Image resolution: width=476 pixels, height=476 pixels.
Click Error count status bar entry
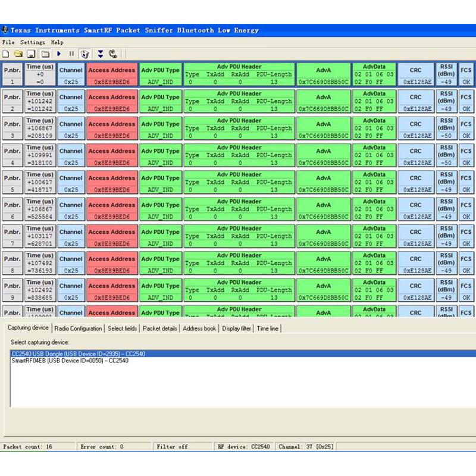[114, 447]
